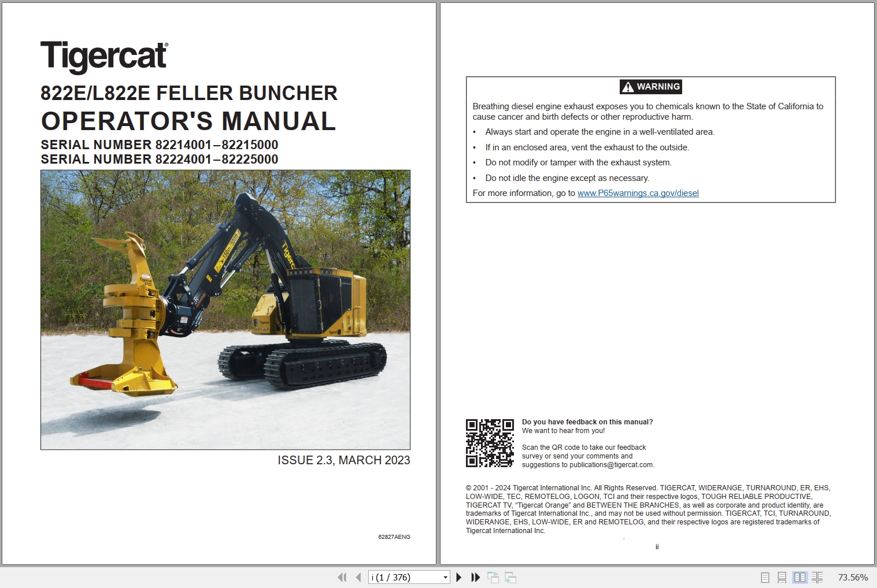Click the WARNING banner in the document

(650, 87)
